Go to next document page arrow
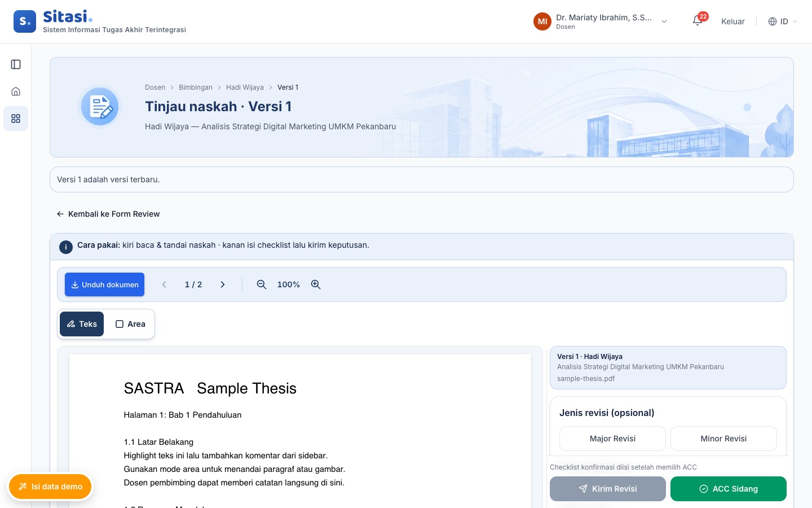 223,284
